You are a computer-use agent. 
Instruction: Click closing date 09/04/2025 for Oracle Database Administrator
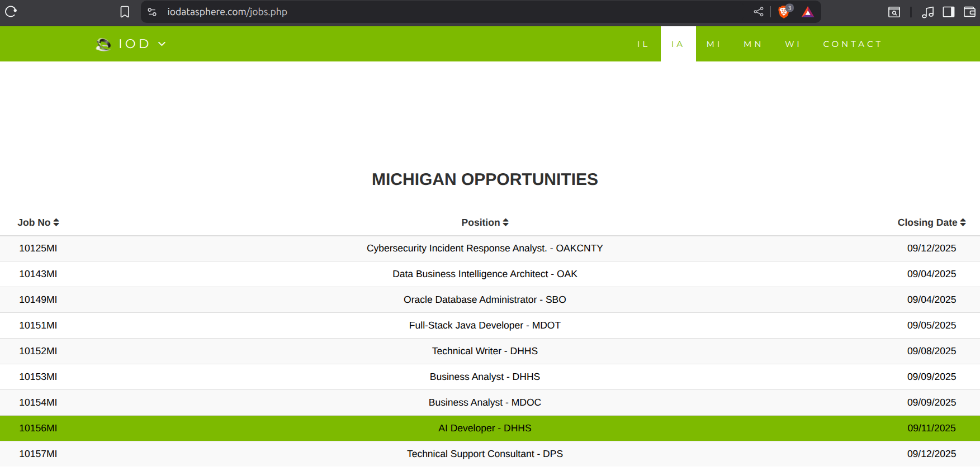point(931,299)
